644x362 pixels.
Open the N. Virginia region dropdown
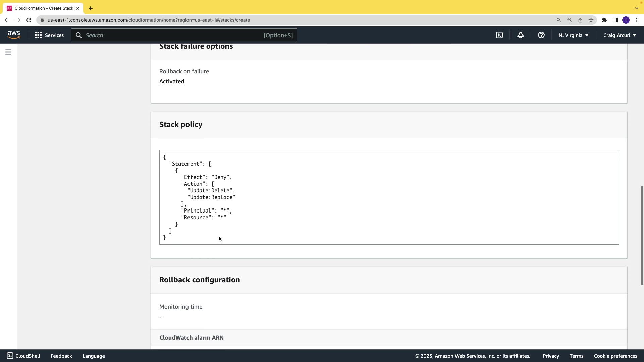click(x=573, y=35)
